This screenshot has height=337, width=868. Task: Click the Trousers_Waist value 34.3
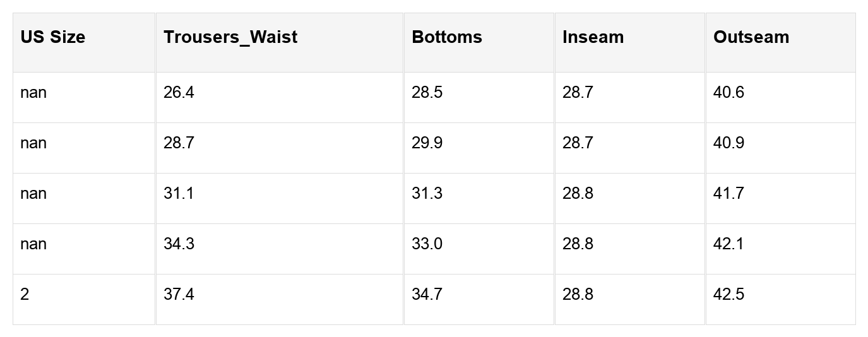[x=179, y=244]
